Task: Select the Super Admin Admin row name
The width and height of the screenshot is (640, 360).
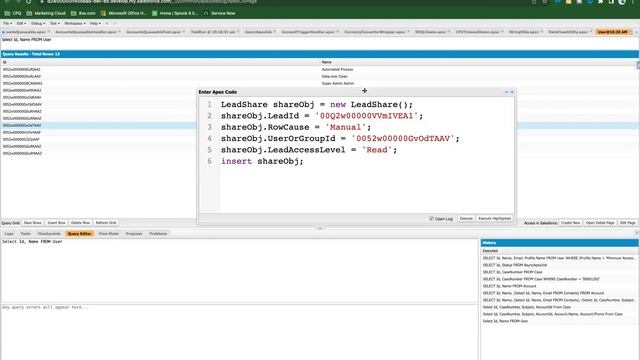Action: (338, 83)
